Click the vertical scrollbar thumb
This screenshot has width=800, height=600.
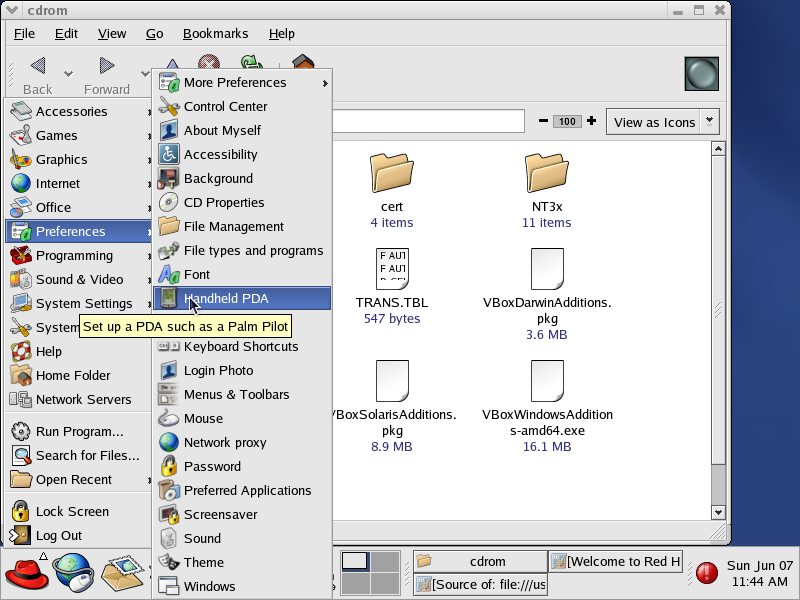click(x=718, y=310)
